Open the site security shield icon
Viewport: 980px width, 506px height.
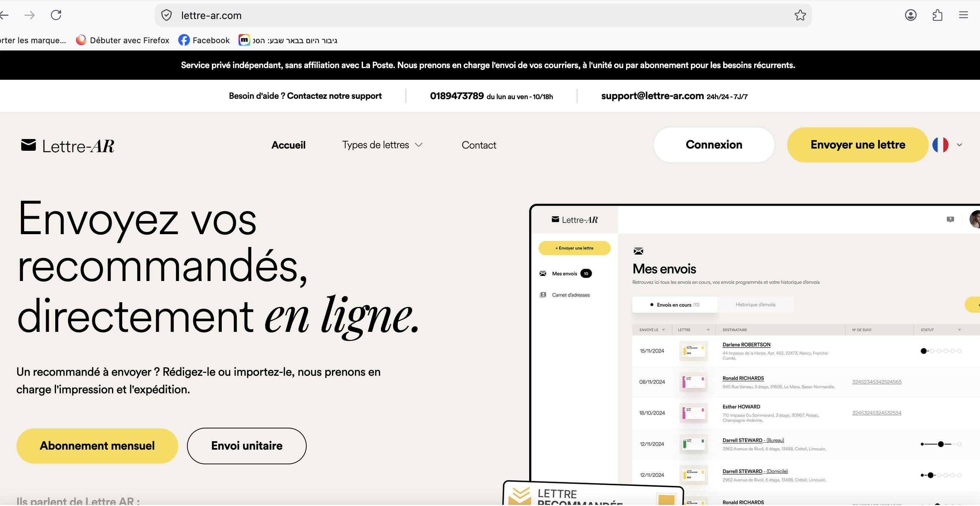click(166, 15)
